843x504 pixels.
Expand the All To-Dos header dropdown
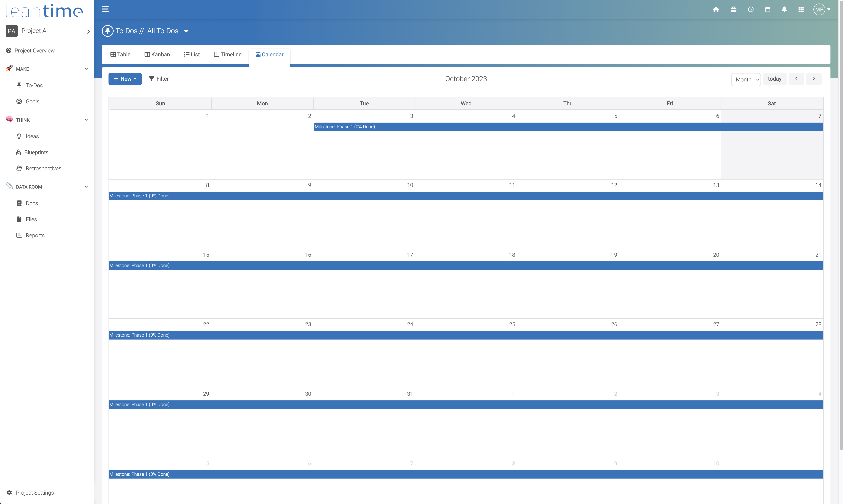click(x=186, y=31)
